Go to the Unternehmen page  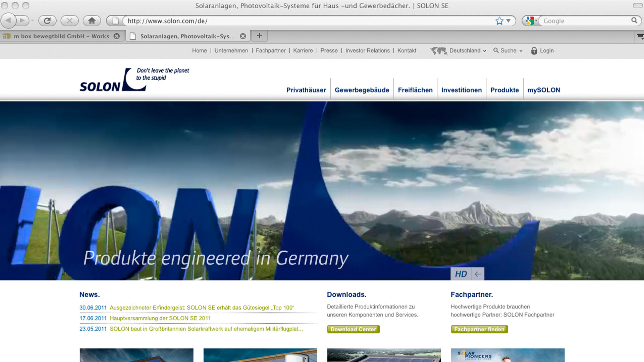coord(231,51)
